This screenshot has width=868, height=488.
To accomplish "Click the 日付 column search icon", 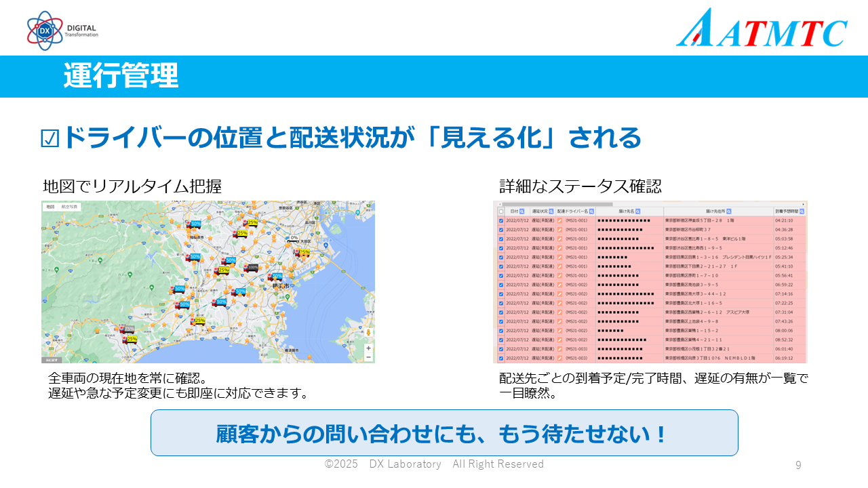I will pos(523,211).
